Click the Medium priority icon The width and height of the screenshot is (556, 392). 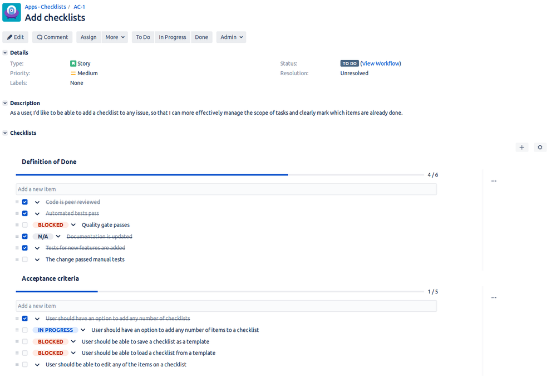tap(73, 73)
